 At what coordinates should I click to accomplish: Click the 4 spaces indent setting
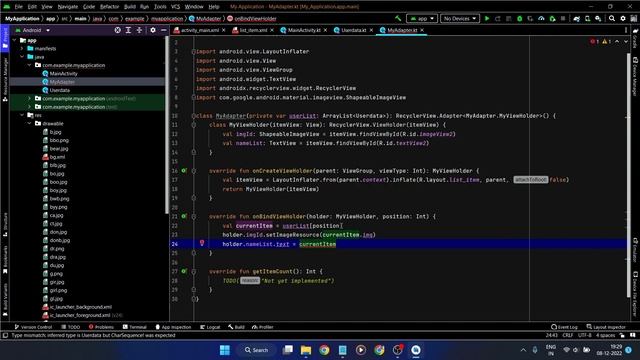pos(605,335)
